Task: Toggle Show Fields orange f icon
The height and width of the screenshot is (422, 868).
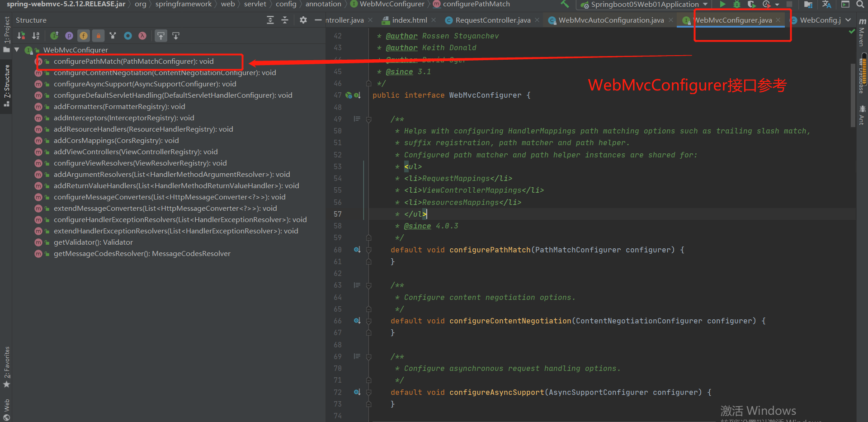Action: click(84, 36)
